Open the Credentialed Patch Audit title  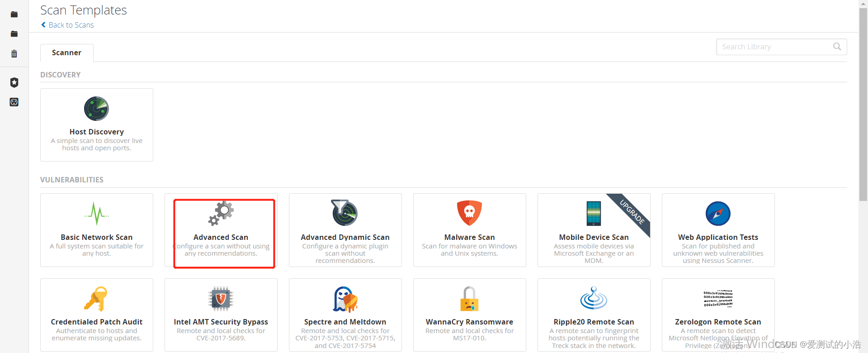coord(96,322)
